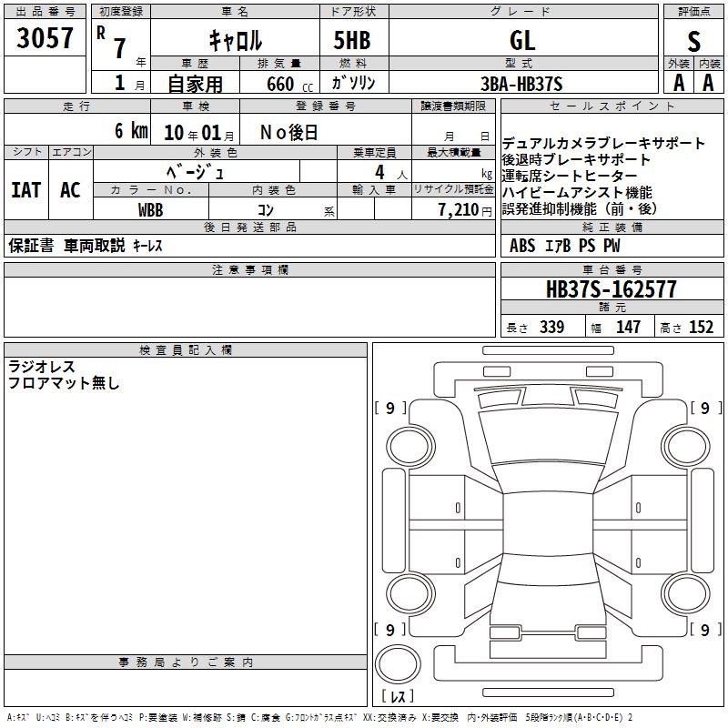Click the 注意事項欄 notes area

(x=249, y=307)
